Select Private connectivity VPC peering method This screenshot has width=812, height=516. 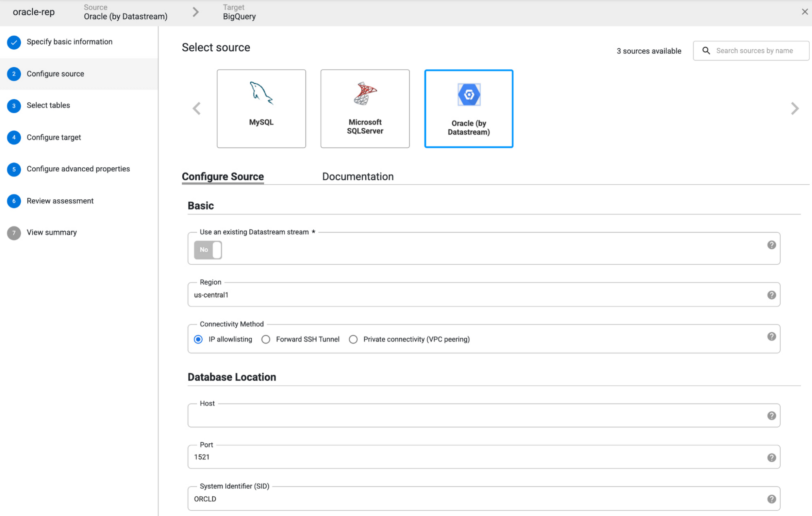(x=353, y=339)
